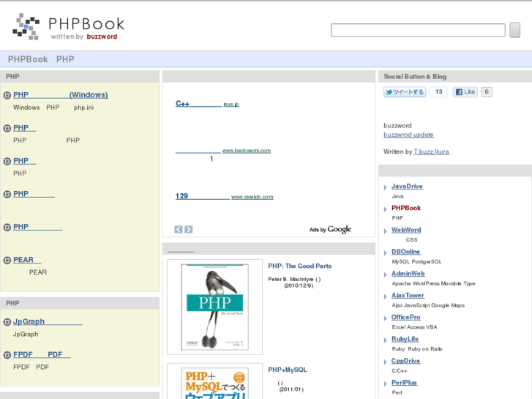Open the PHP breadcrumb link in navigation bar

tap(65, 59)
